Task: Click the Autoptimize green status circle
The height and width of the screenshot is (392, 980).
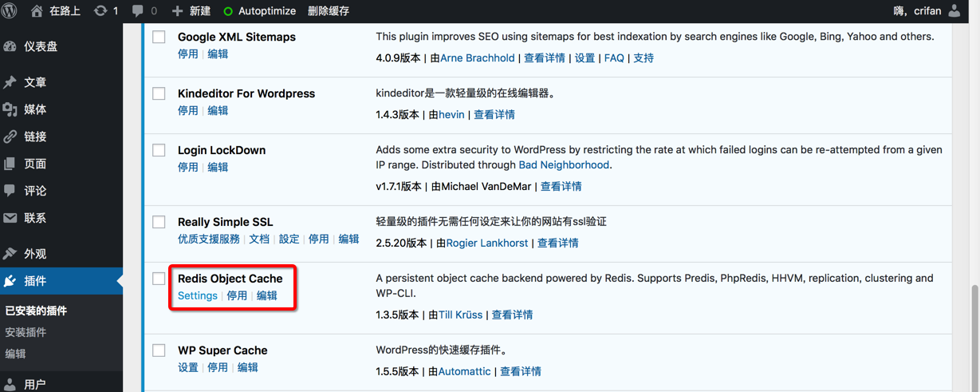Action: [x=228, y=11]
